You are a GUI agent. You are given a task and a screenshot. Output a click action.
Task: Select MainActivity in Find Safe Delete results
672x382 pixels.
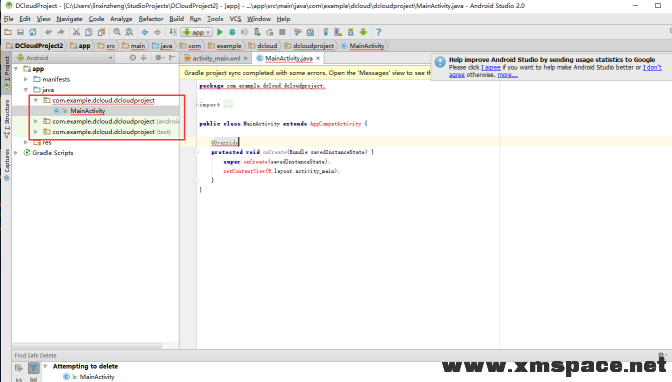click(97, 377)
